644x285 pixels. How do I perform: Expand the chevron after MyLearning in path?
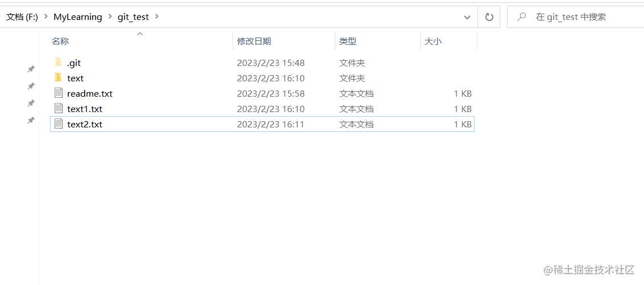(110, 17)
